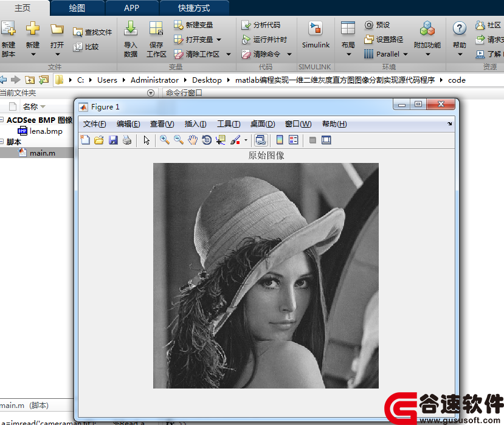Click the Set Path (设置路径) button
This screenshot has height=425, width=504.
point(384,40)
